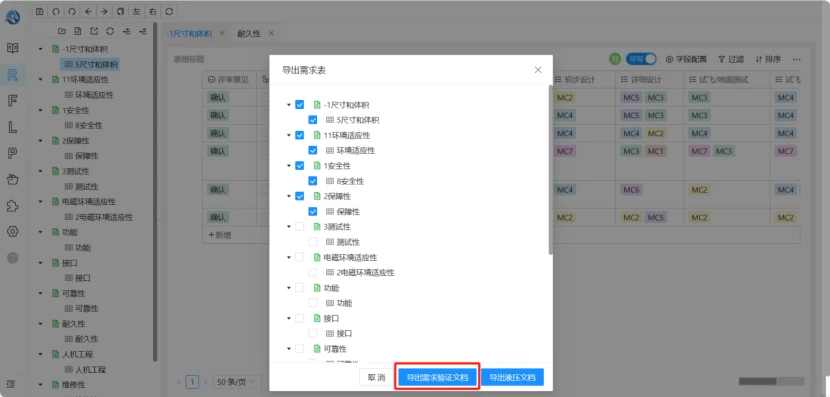The height and width of the screenshot is (397, 830).
Task: Click the refresh icon in top toolbar
Action: [169, 11]
